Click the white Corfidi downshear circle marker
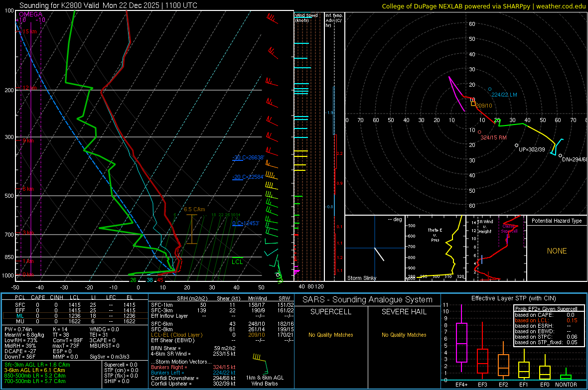This screenshot has height=390, width=588. (x=560, y=155)
